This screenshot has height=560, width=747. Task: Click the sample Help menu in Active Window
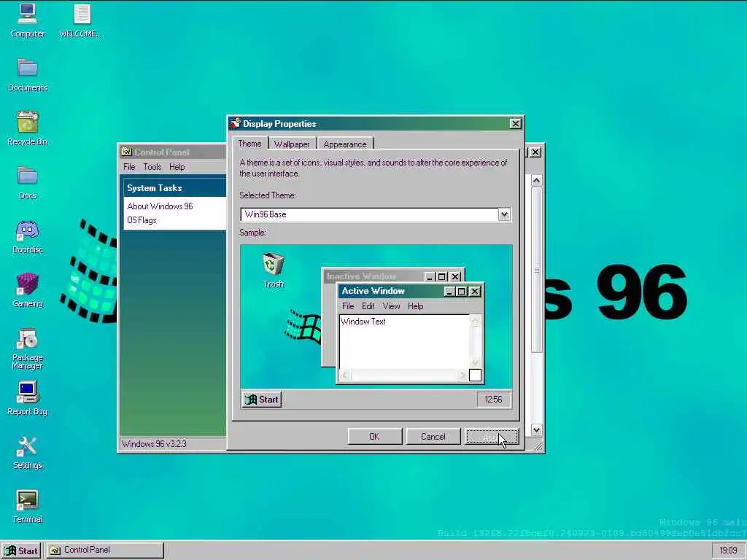point(415,306)
